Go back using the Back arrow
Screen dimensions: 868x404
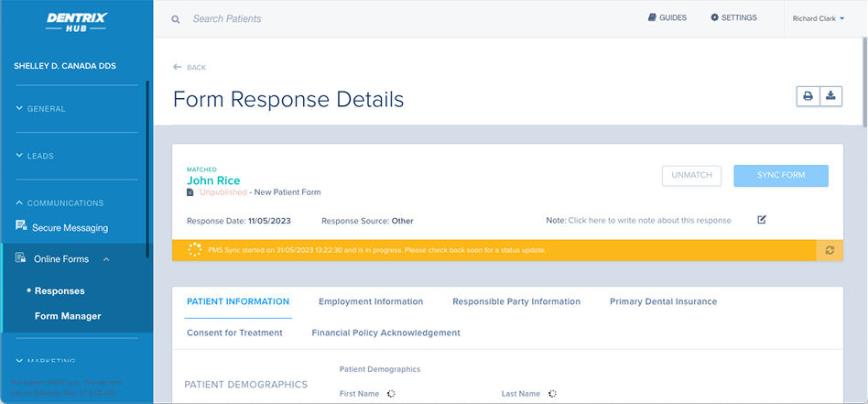pyautogui.click(x=177, y=67)
